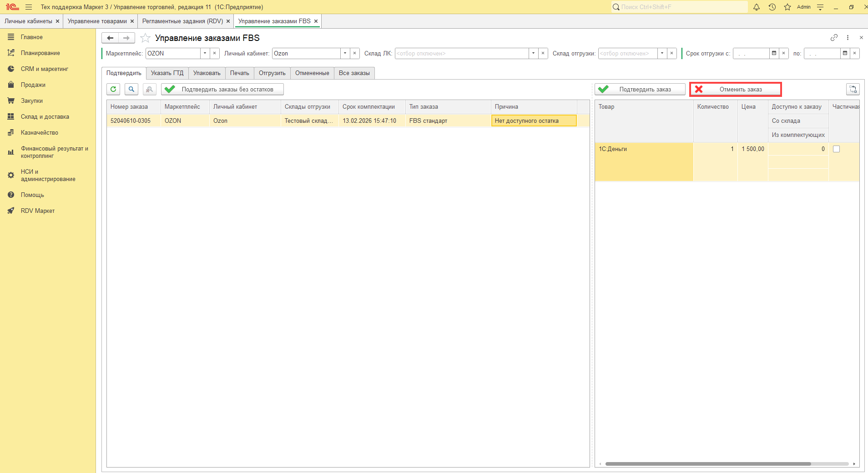Expand the Маркетплейс dropdown

(x=205, y=53)
